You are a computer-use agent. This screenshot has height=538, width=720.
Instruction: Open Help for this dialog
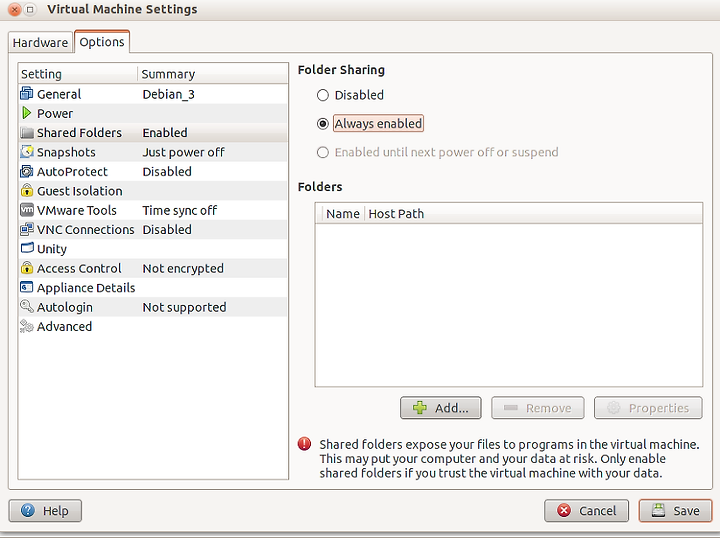(45, 510)
